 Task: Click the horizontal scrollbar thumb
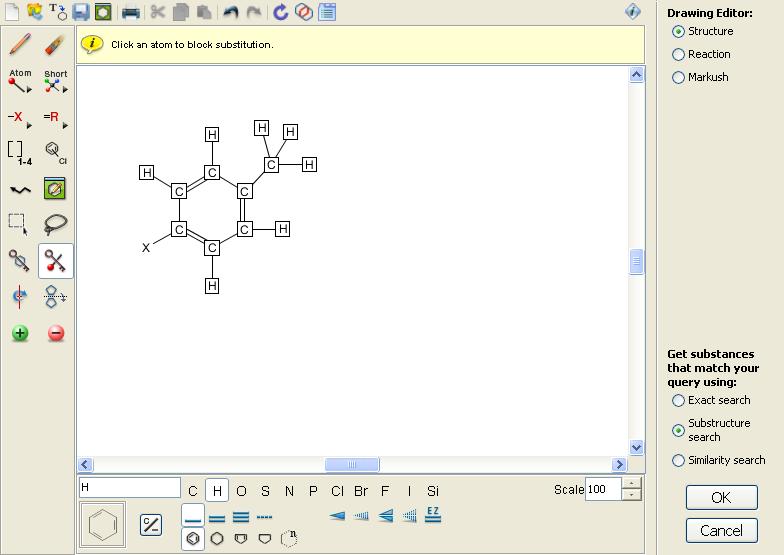point(352,464)
